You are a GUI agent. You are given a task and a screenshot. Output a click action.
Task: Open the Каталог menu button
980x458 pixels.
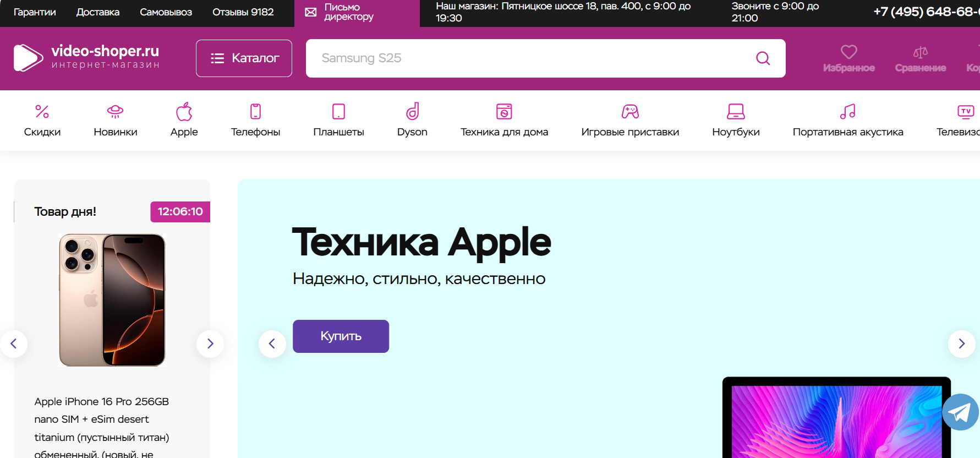point(244,58)
